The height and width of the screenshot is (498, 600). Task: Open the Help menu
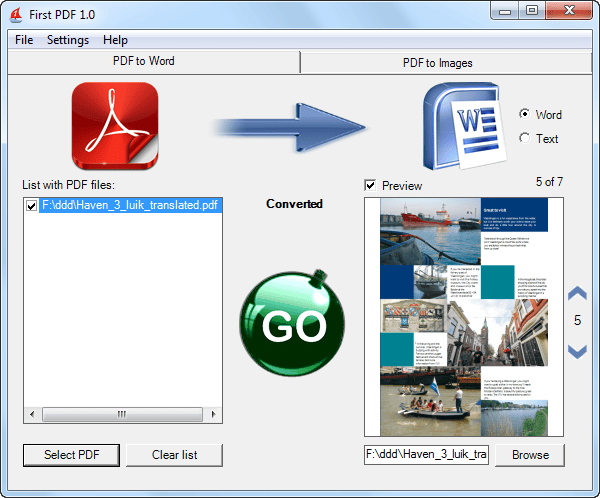tap(115, 40)
